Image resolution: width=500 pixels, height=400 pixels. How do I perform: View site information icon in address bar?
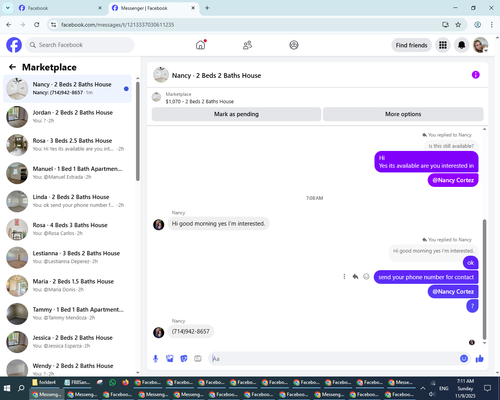coord(53,25)
